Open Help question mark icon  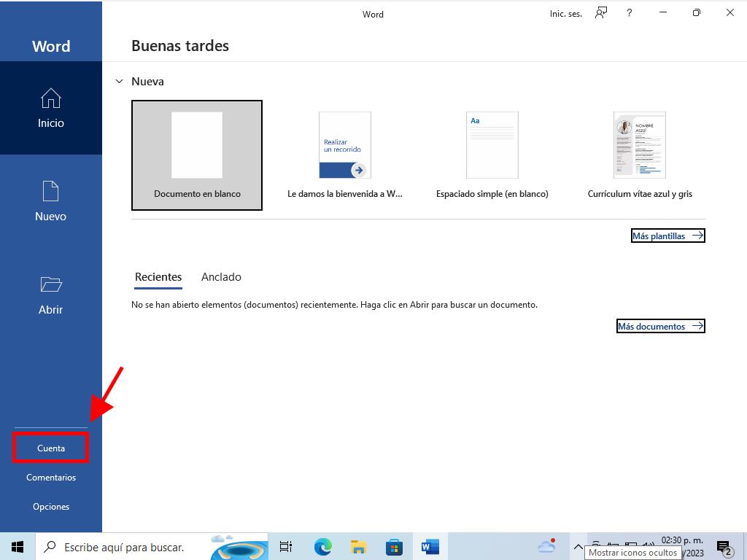629,13
